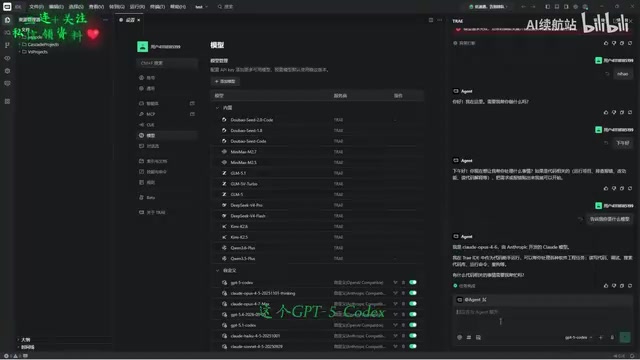Select the 设置 settings tab
640x360 pixels.
[x=130, y=20]
